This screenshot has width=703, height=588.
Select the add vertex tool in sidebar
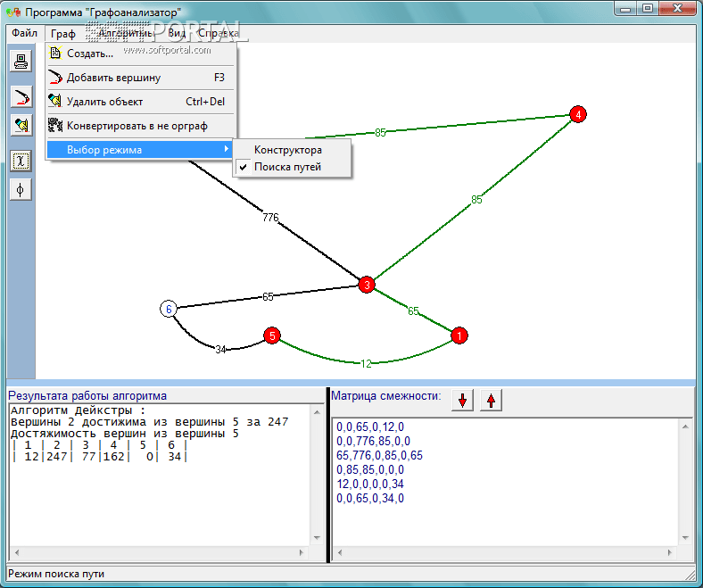click(21, 96)
